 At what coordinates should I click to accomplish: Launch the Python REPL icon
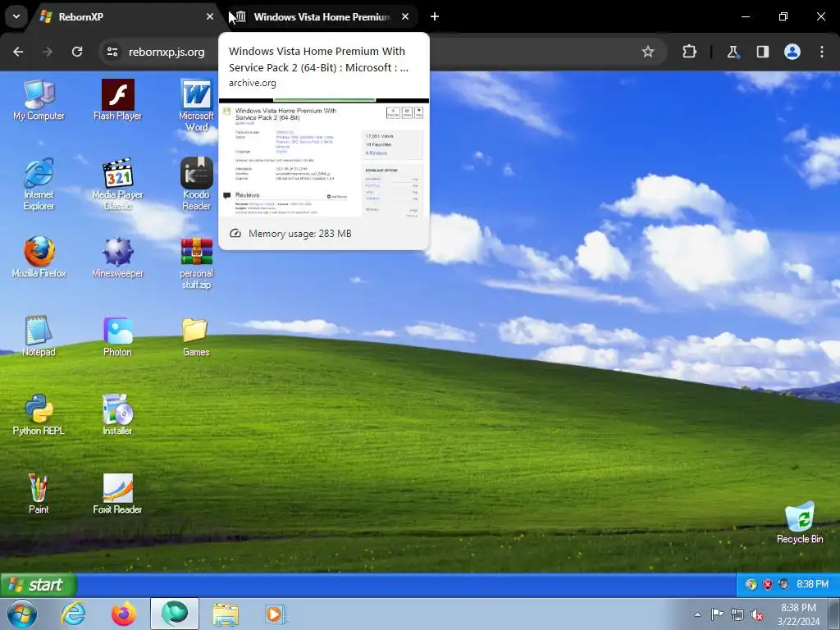tap(39, 414)
